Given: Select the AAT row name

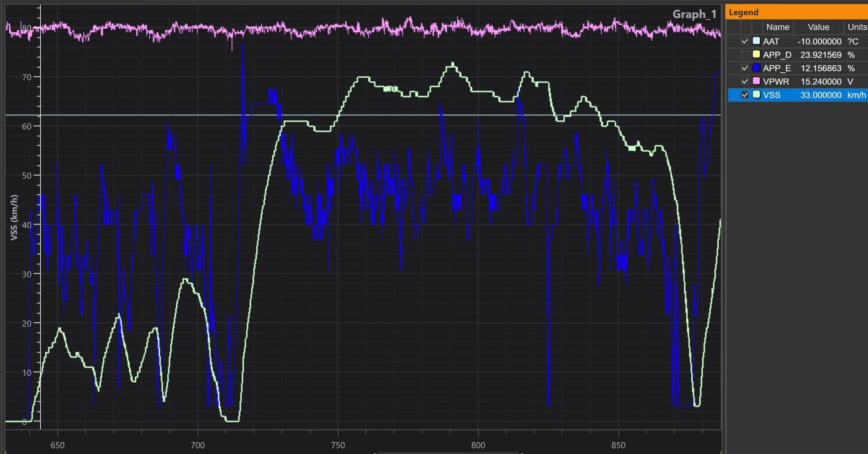Looking at the screenshot, I should click(x=771, y=41).
